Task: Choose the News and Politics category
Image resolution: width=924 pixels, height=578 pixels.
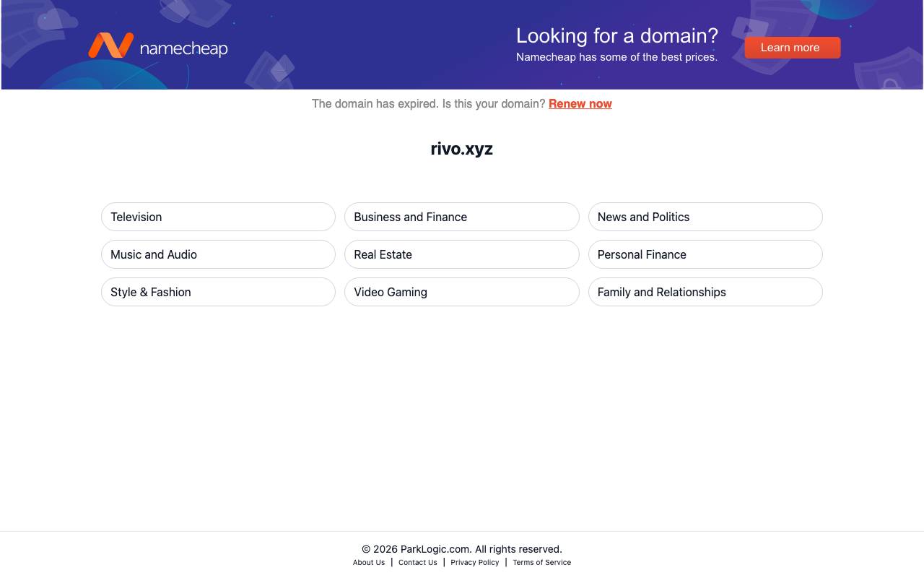Action: (705, 217)
